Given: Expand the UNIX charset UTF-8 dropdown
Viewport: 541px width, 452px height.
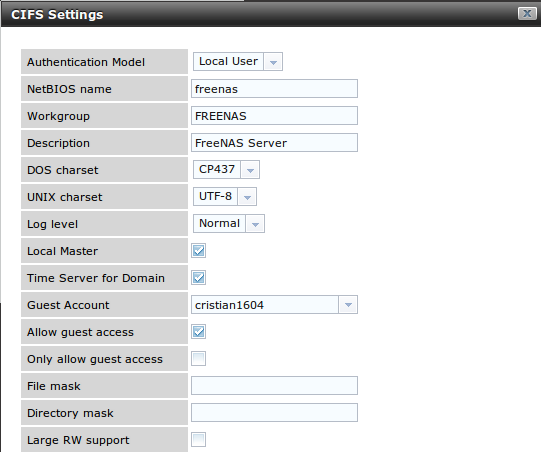Looking at the screenshot, I should pyautogui.click(x=247, y=197).
